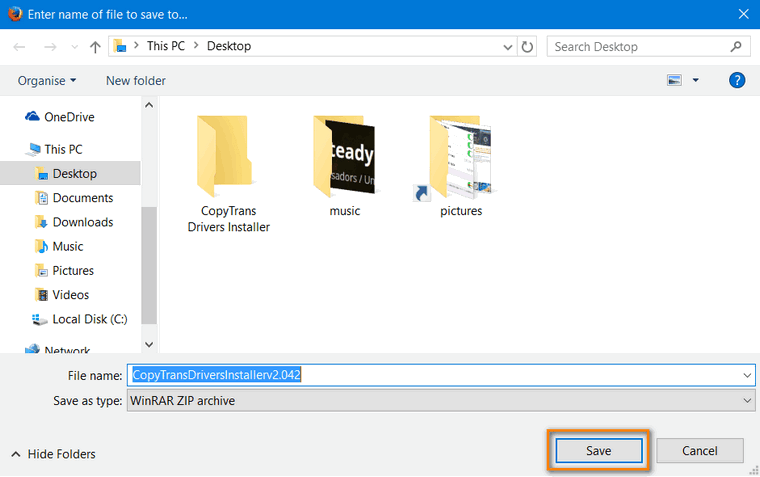Viewport: 760px width, 477px height.
Task: Select the music folder
Action: [x=345, y=166]
